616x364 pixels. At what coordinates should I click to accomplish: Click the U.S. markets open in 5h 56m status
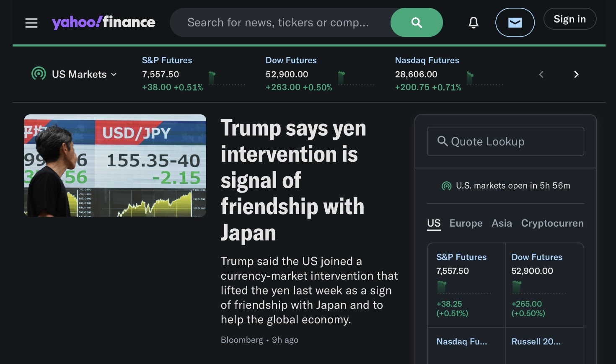coord(506,186)
